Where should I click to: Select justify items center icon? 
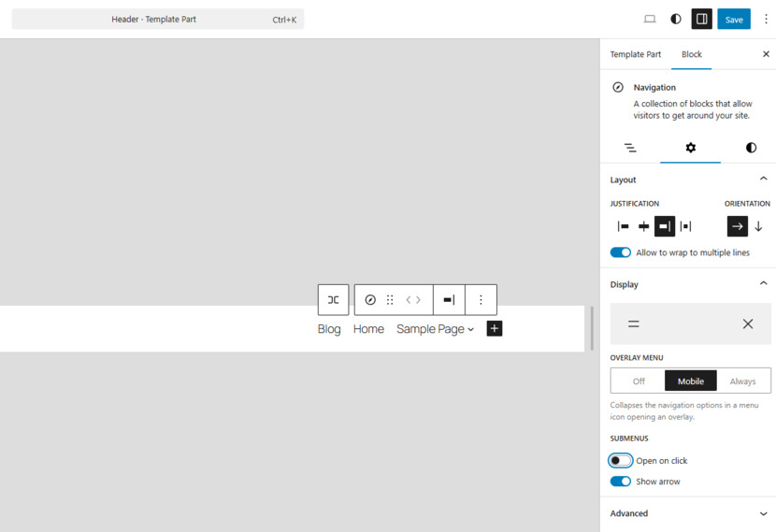644,226
